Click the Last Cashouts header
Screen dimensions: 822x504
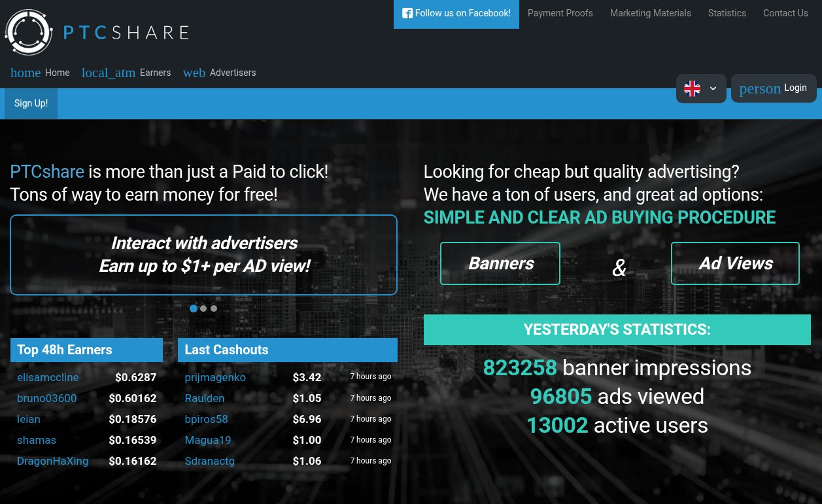(x=288, y=350)
